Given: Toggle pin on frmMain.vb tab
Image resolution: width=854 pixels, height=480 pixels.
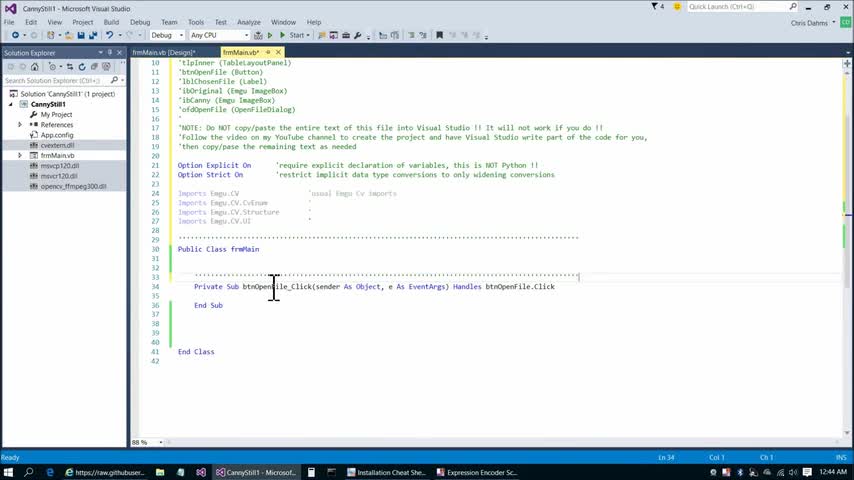Looking at the screenshot, I should pyautogui.click(x=268, y=52).
